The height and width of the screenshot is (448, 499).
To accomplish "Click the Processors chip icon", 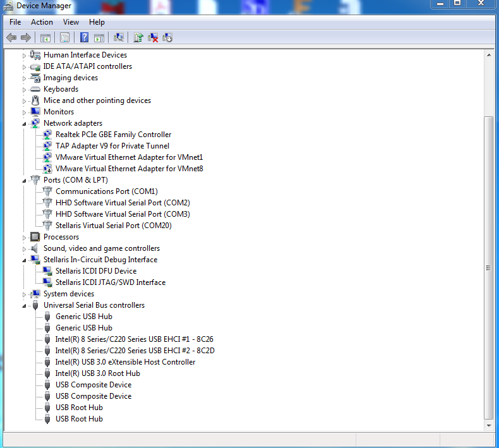I will (x=35, y=237).
